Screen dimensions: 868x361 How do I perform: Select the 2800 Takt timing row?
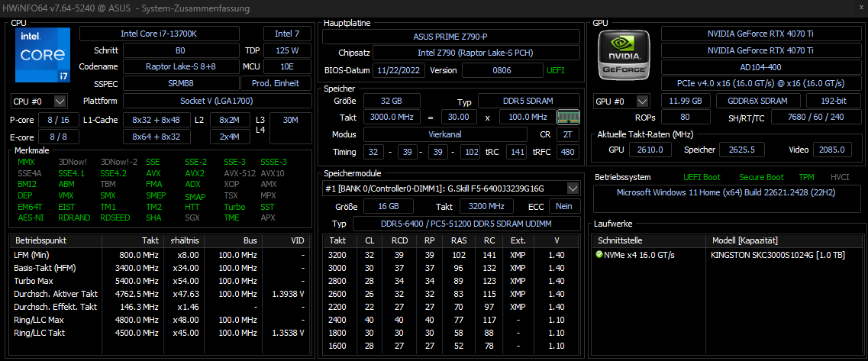click(x=451, y=281)
